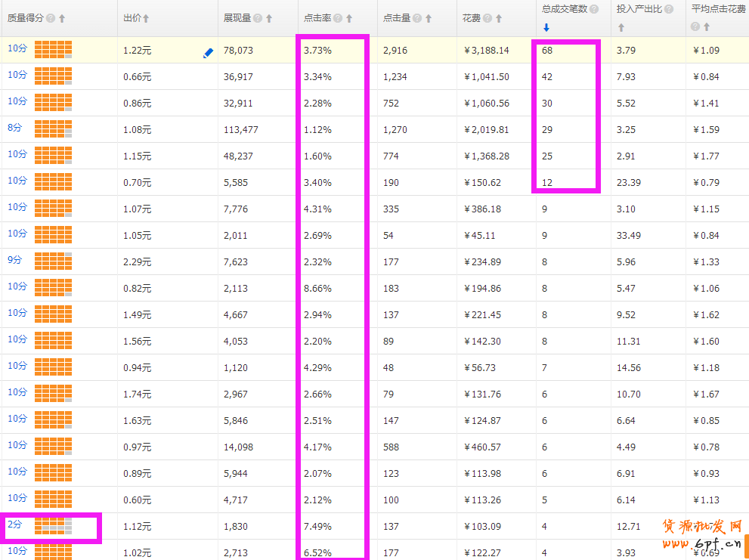
Task: Open the 8分 quality score link
Action: pos(15,128)
